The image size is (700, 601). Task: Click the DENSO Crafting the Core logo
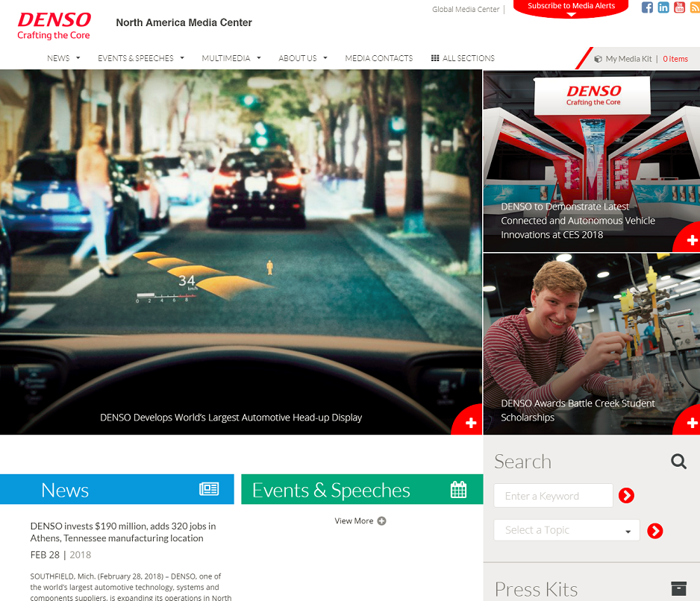(54, 26)
